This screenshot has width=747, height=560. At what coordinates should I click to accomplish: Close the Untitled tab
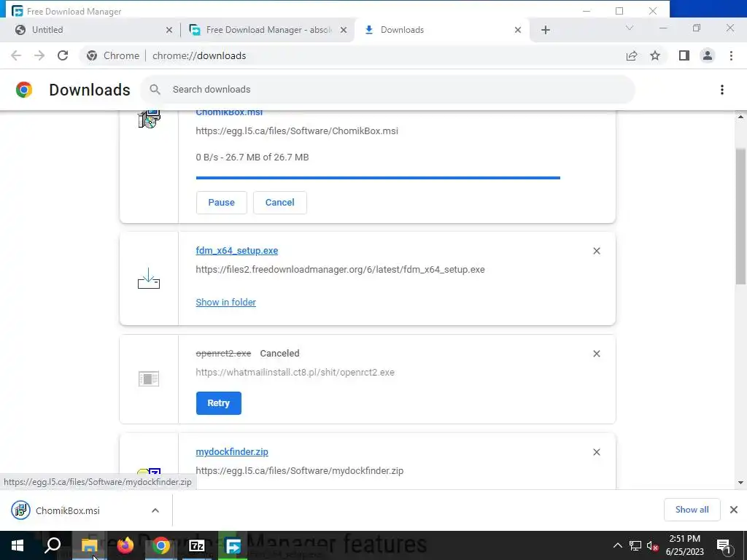tap(169, 30)
